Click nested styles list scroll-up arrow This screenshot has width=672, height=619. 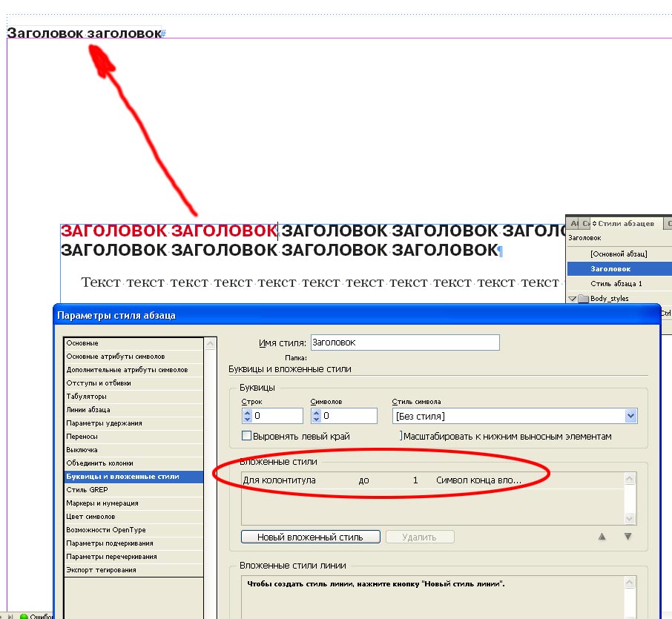point(630,478)
